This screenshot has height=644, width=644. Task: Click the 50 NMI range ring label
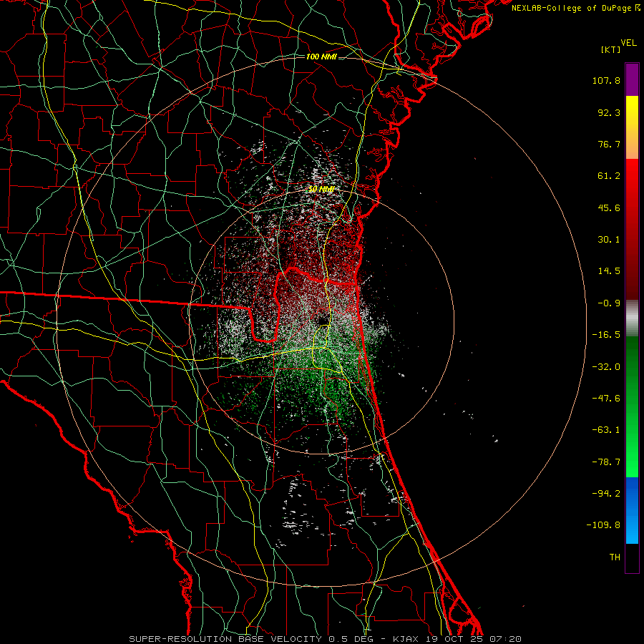(321, 190)
